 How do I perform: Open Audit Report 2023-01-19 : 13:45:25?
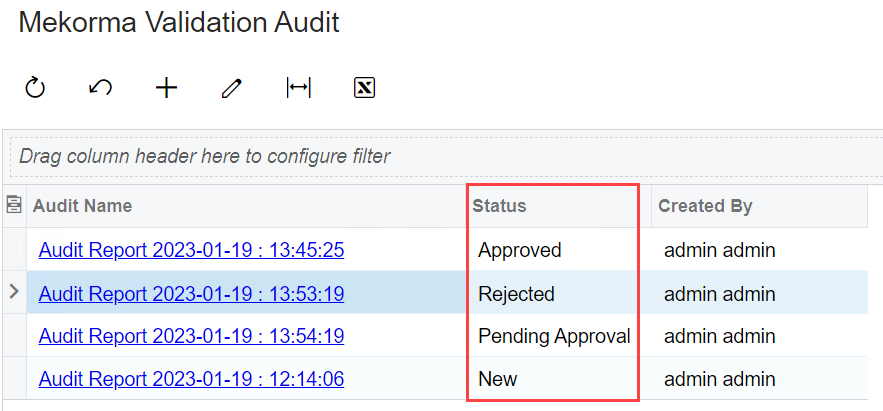point(191,250)
